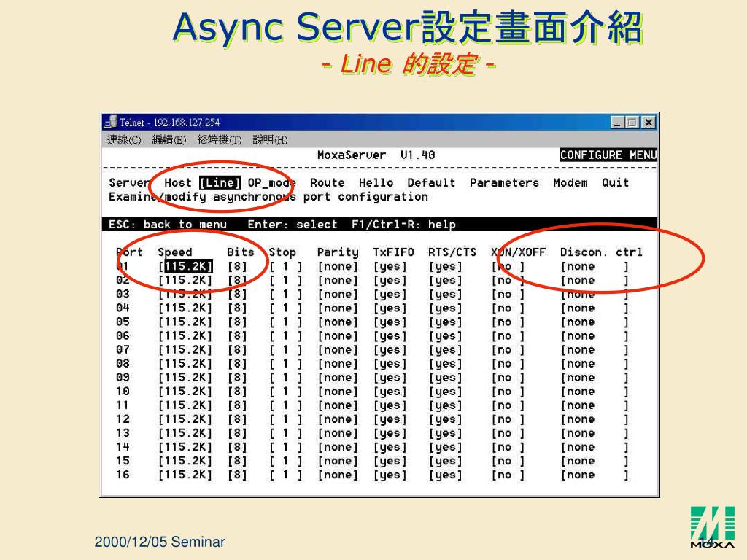Click the Speed column header

coord(175,252)
